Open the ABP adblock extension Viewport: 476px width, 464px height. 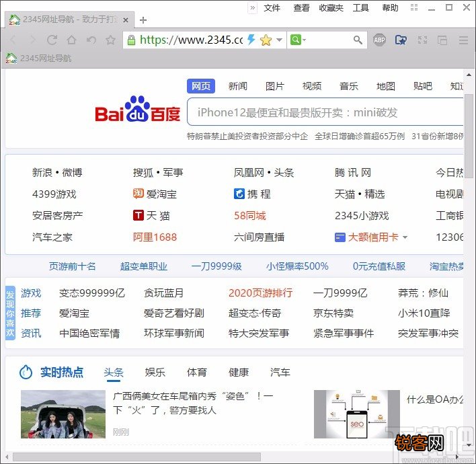point(379,40)
